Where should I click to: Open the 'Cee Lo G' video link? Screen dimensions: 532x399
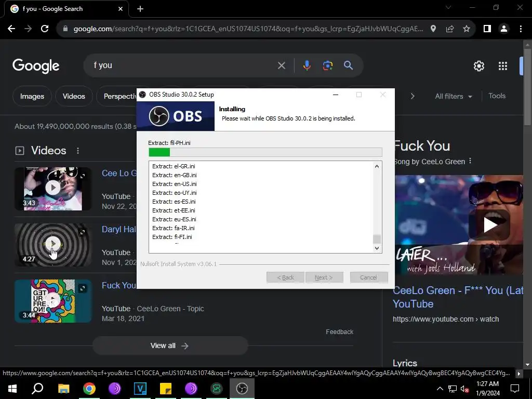119,173
